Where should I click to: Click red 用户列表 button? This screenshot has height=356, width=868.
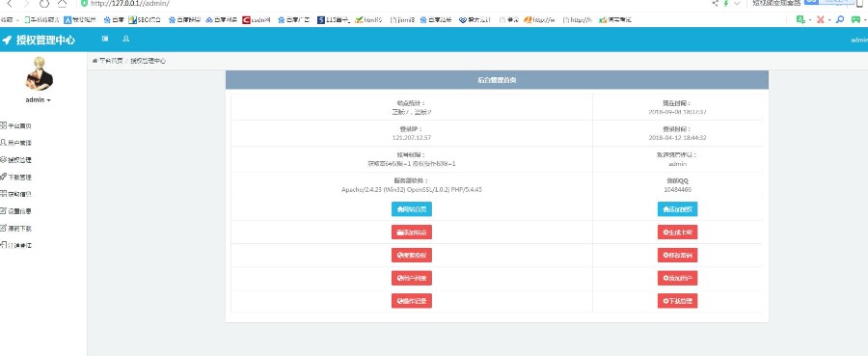coord(411,278)
